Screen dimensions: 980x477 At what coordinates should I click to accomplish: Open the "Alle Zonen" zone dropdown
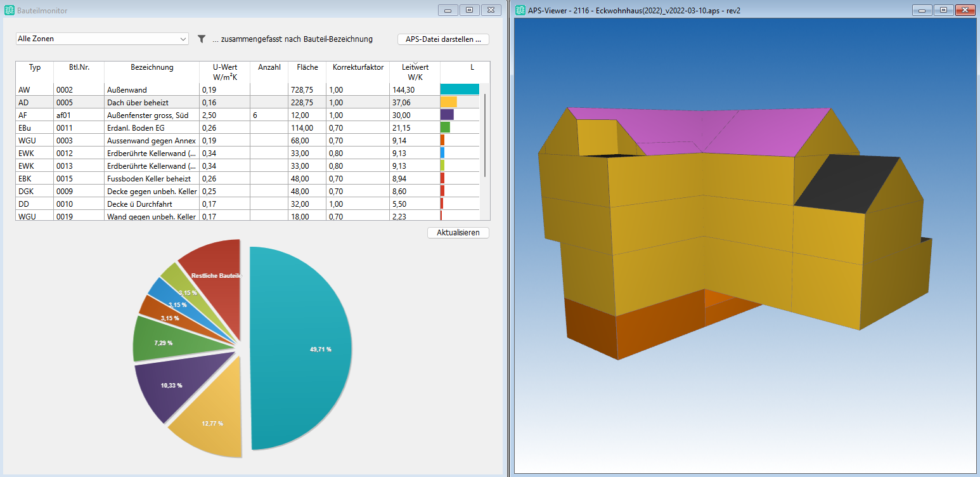click(102, 39)
